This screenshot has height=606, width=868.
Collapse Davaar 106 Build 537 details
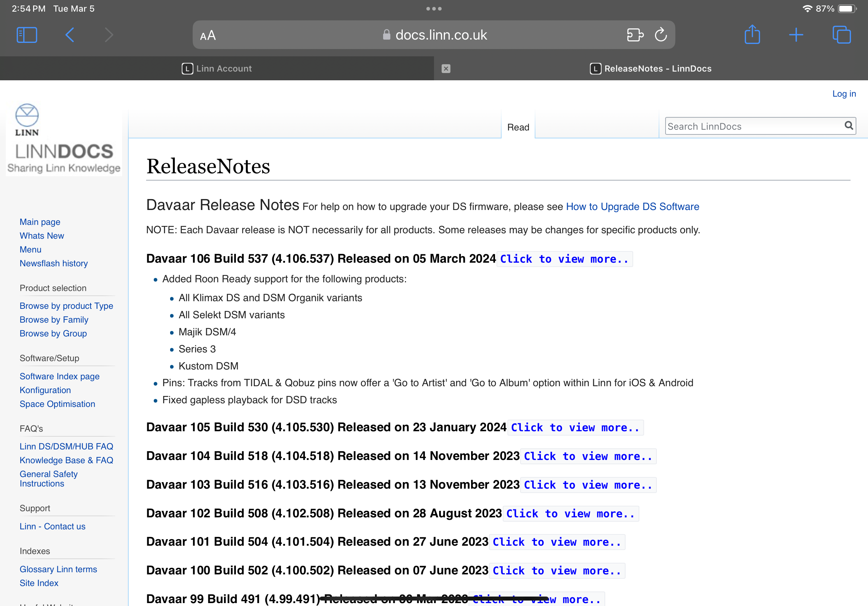click(564, 259)
